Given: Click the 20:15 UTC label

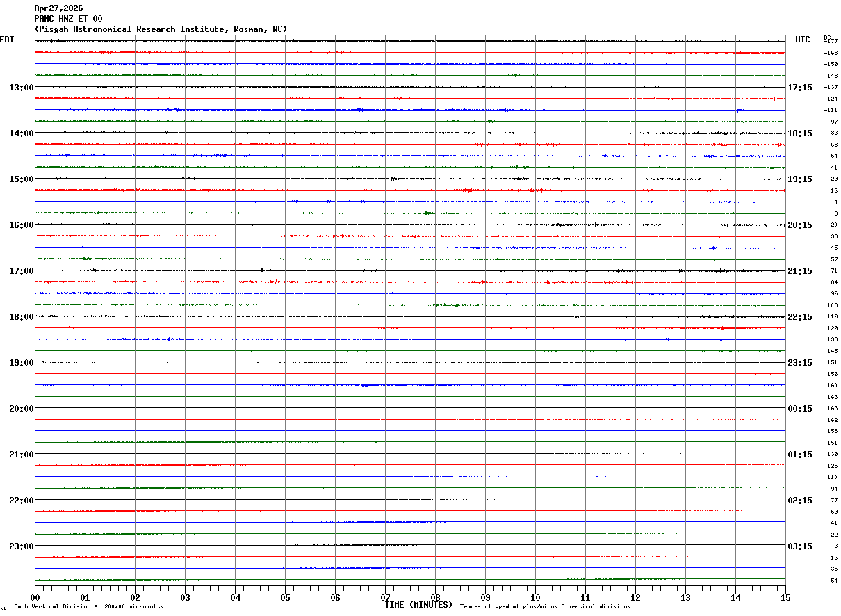Looking at the screenshot, I should [x=800, y=225].
